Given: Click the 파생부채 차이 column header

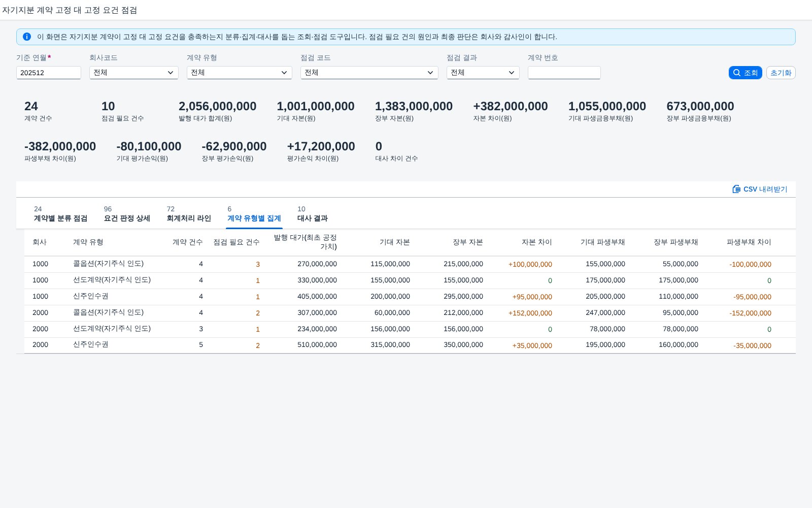Looking at the screenshot, I should [x=749, y=242].
